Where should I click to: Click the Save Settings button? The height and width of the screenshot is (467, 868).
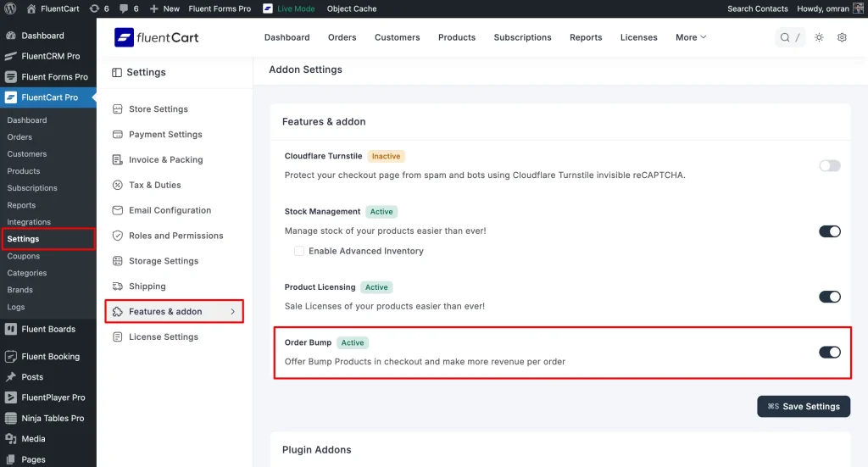point(804,406)
